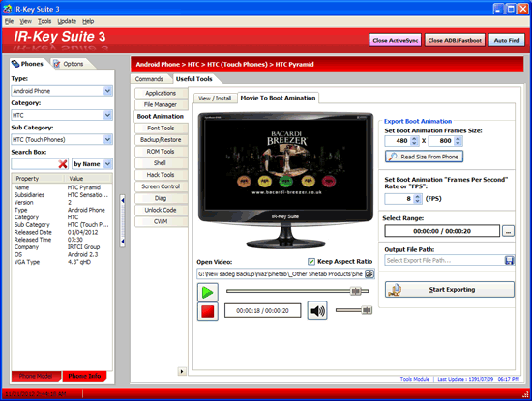Click the save icon in Output File Path
This screenshot has height=401, width=532.
(509, 260)
